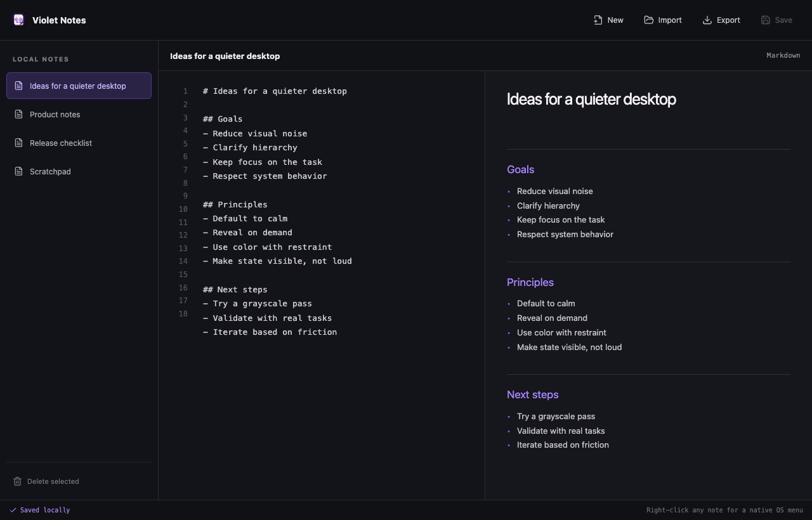Open the Scratchpad note
Screen dimensions: 812x520
(79, 171)
